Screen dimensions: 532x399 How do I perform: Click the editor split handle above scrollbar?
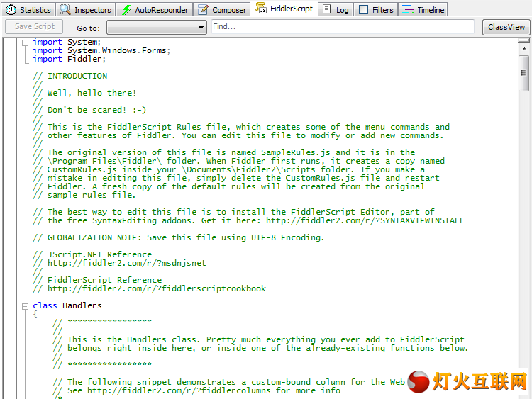[524, 40]
